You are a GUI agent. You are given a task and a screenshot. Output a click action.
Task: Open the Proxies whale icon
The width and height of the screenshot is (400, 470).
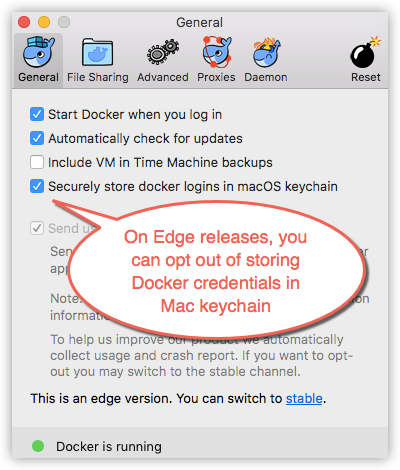tap(216, 52)
